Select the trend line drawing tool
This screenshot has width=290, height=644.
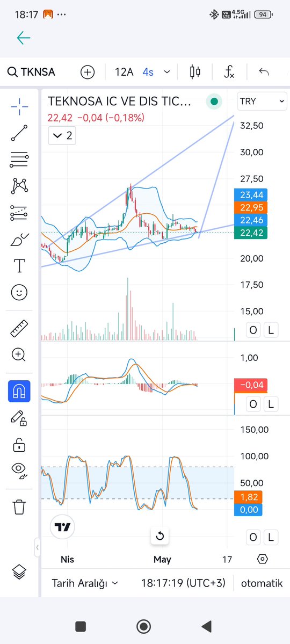19,133
